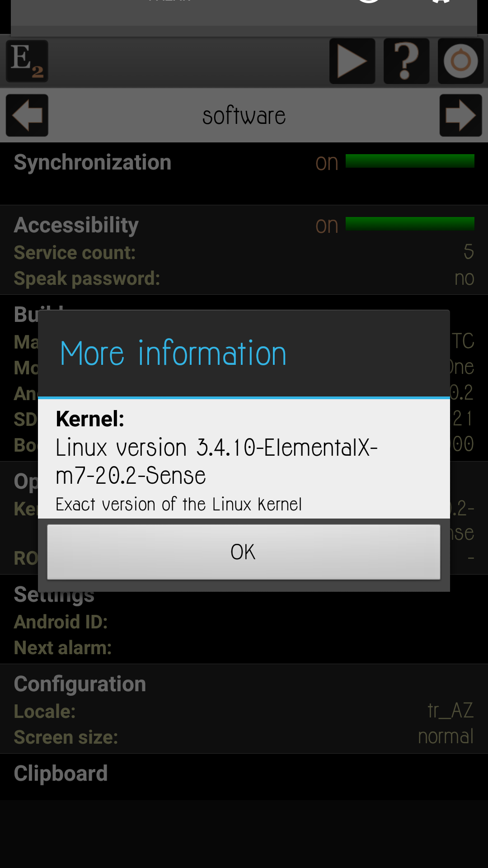488x868 pixels.
Task: Click OK in More information dialog
Action: click(244, 552)
